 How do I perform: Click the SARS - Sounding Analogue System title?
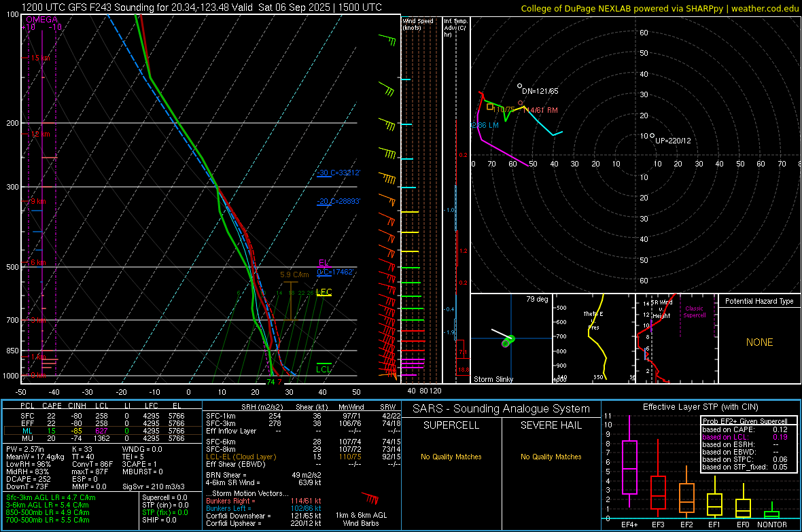coord(501,409)
